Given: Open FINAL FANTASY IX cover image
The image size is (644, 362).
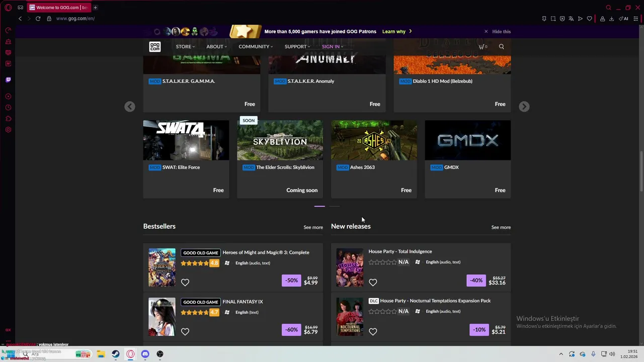Looking at the screenshot, I should tap(162, 317).
